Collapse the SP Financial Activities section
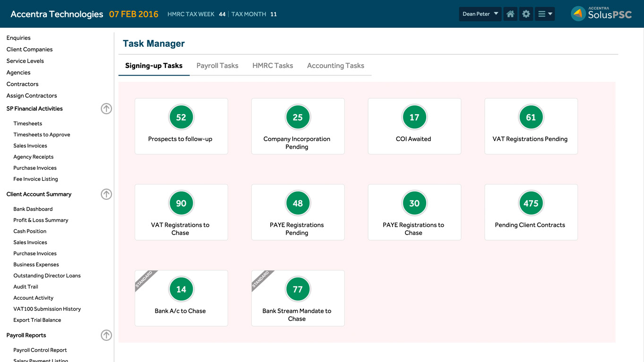The height and width of the screenshot is (362, 644). [x=106, y=109]
